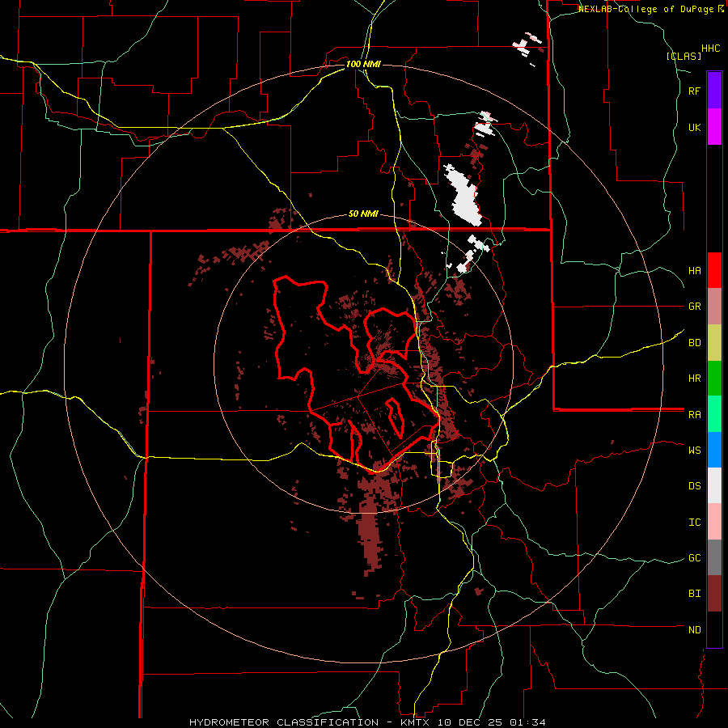Click the IC legend label
Viewport: 728px width, 728px height.
(x=695, y=523)
